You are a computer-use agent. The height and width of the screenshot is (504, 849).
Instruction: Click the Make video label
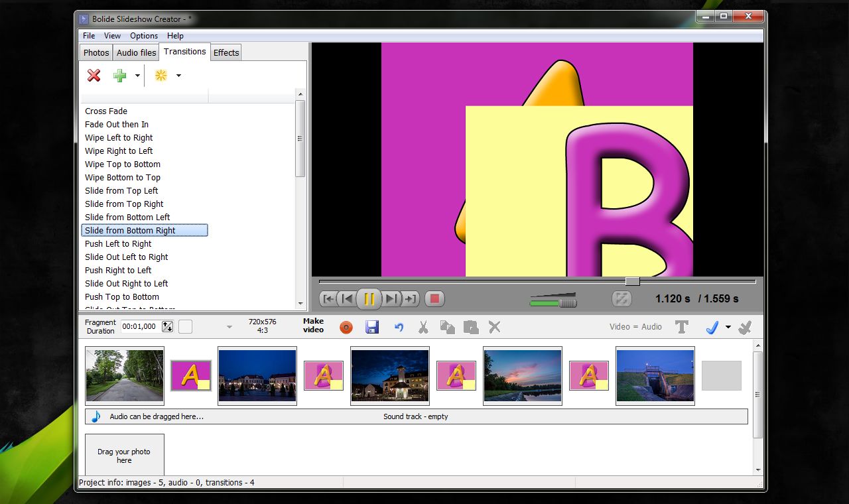[x=313, y=325]
